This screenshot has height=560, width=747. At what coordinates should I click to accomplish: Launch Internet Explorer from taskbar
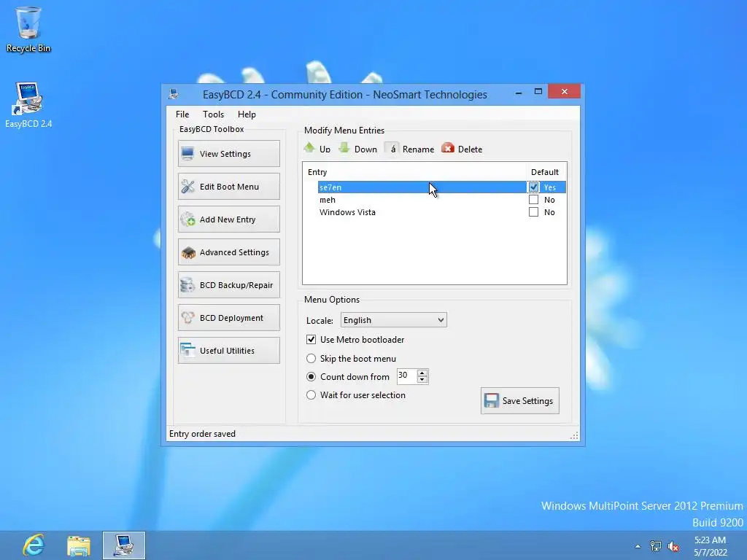point(34,545)
